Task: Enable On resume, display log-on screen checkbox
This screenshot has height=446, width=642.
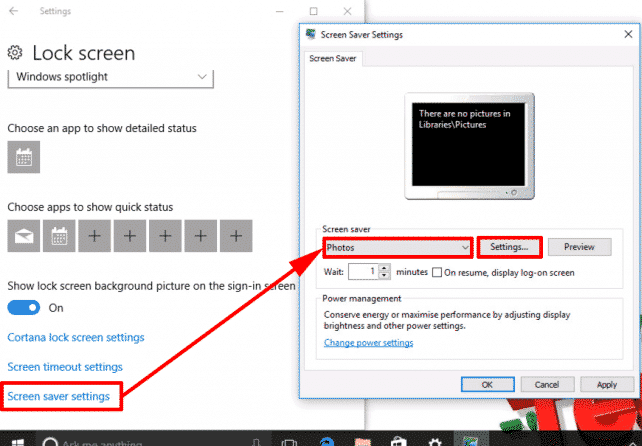Action: tap(437, 272)
